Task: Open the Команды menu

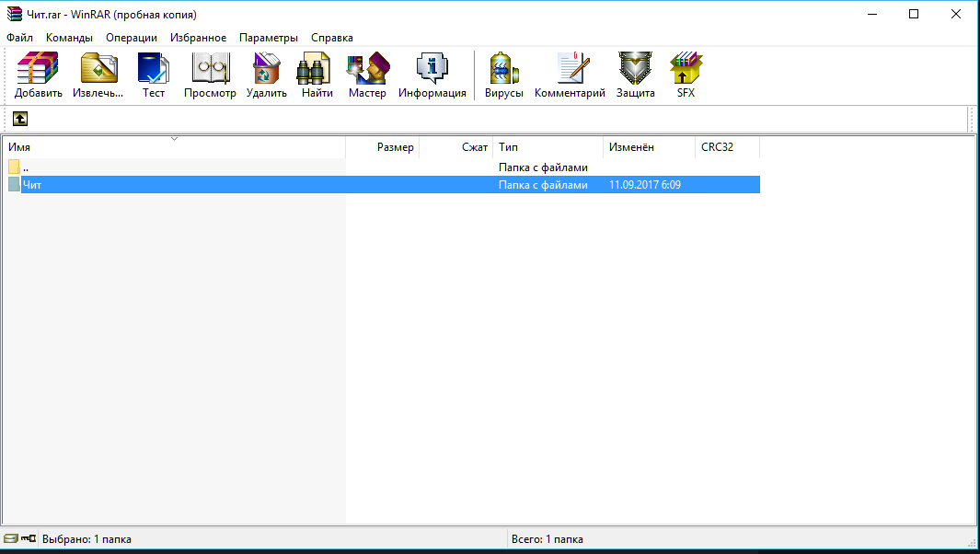Action: point(69,38)
